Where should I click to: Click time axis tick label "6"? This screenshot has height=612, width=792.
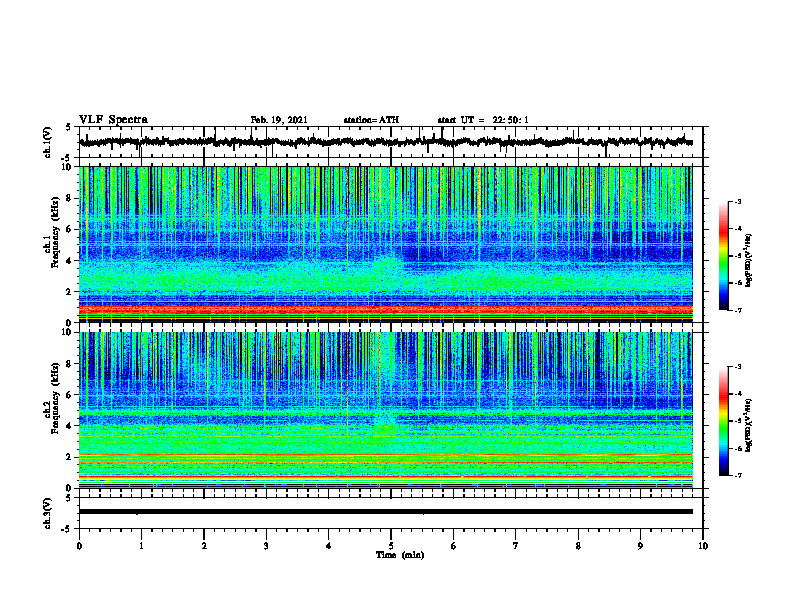(454, 546)
